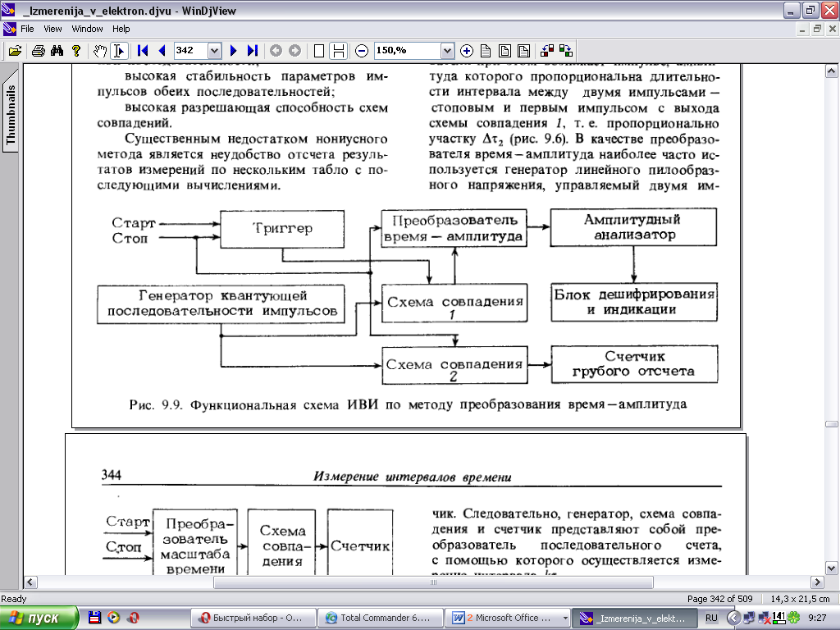Open the Windows пуск start button
This screenshot has width=840, height=630.
pos(39,618)
